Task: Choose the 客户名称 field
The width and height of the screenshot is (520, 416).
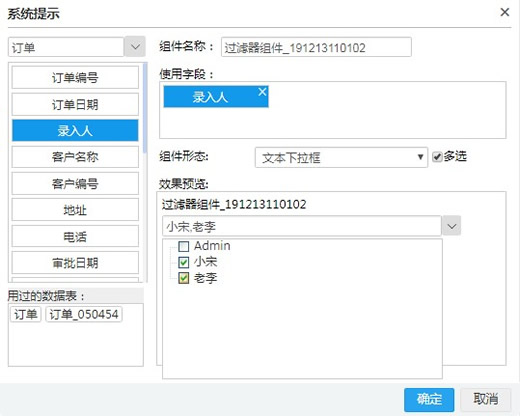Action: click(75, 157)
